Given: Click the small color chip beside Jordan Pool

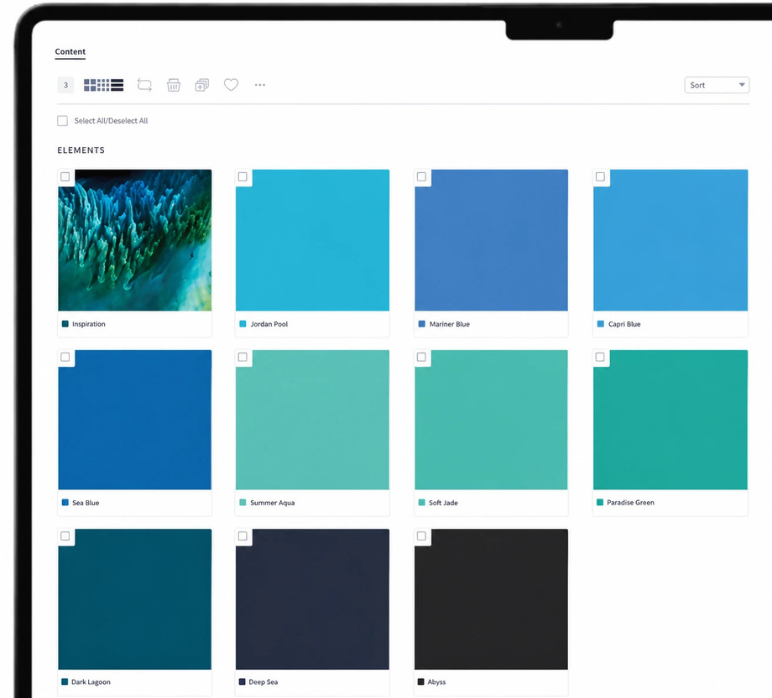Looking at the screenshot, I should [243, 324].
